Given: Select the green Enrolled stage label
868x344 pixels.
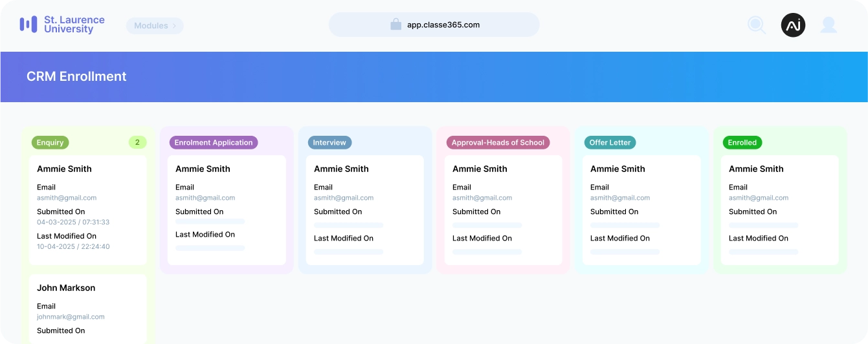Looking at the screenshot, I should point(742,142).
